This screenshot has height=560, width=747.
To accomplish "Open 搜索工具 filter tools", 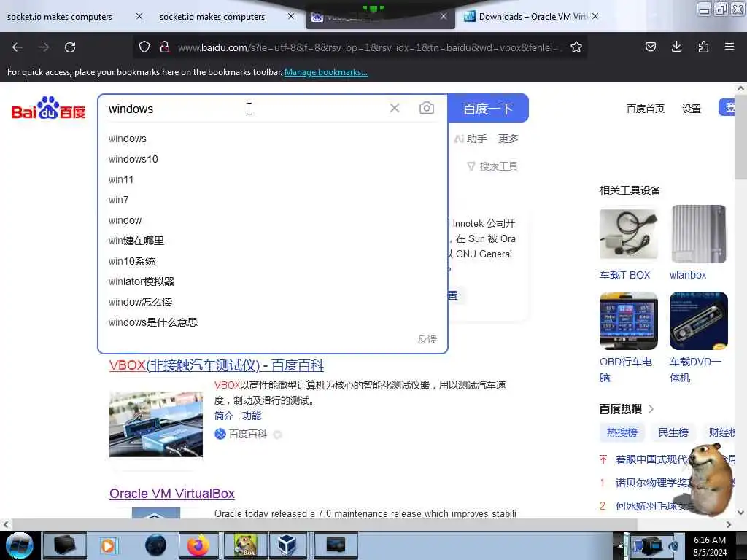I will tap(492, 166).
